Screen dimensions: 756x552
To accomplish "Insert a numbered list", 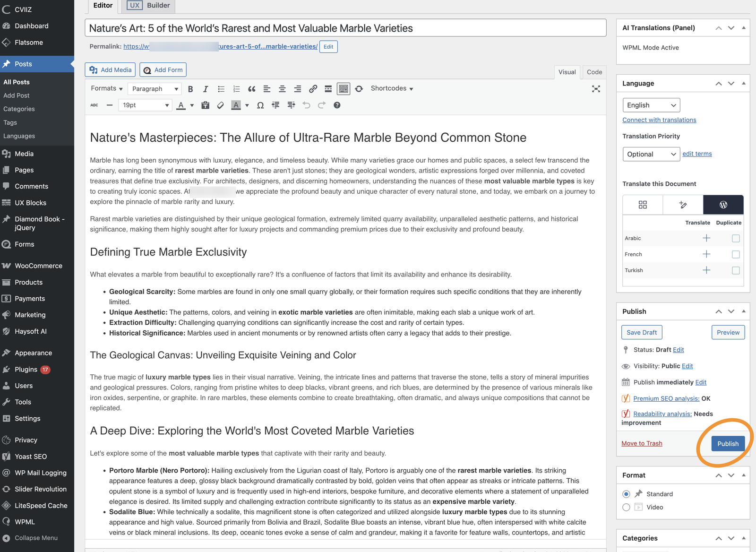I will [237, 89].
